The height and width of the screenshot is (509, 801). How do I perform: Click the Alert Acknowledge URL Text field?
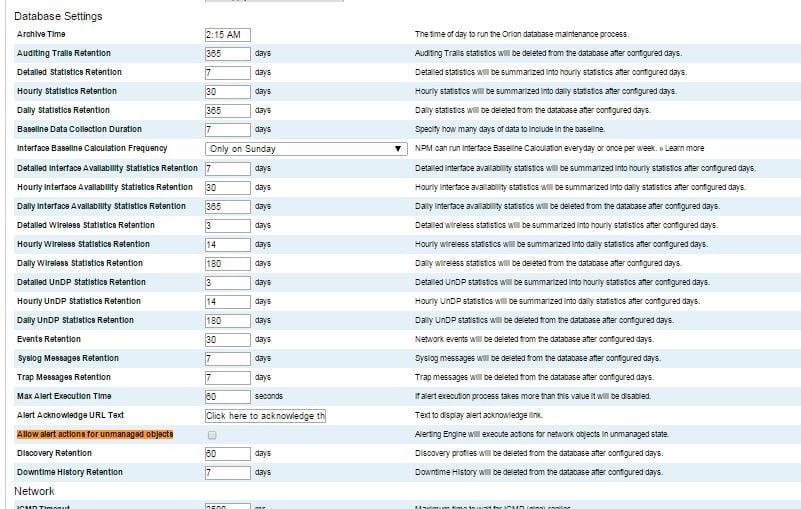(x=265, y=415)
